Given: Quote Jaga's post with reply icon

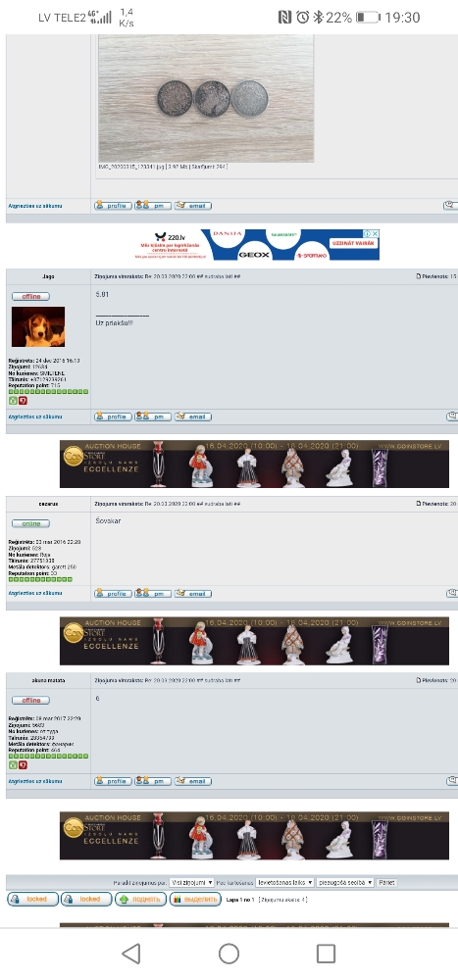Looking at the screenshot, I should coord(452,416).
